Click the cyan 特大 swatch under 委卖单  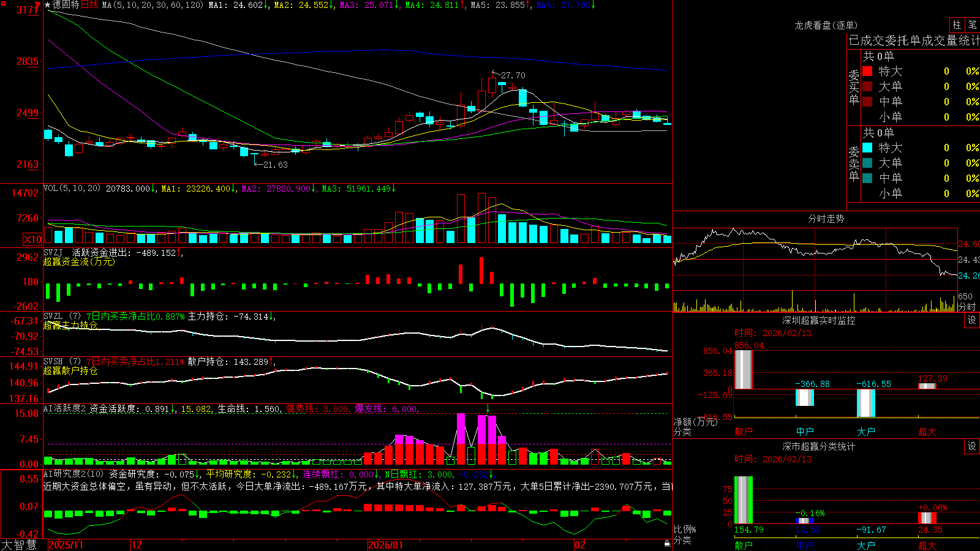(867, 148)
